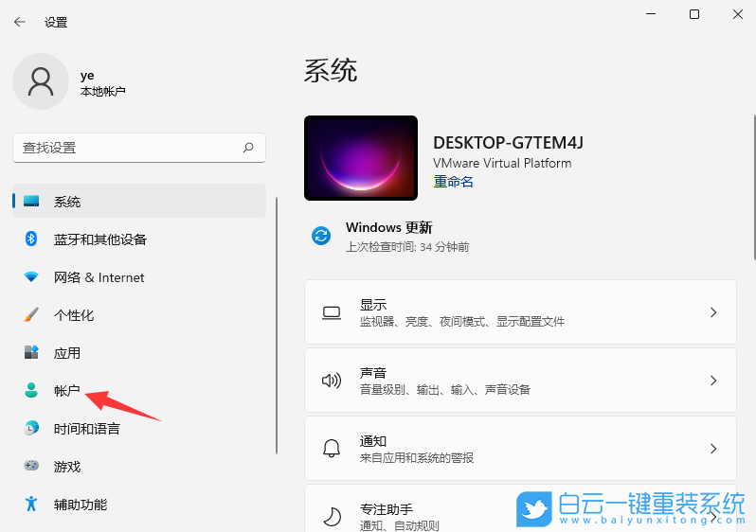Click the Wi-Fi network icon
This screenshot has height=532, width=756.
[31, 277]
